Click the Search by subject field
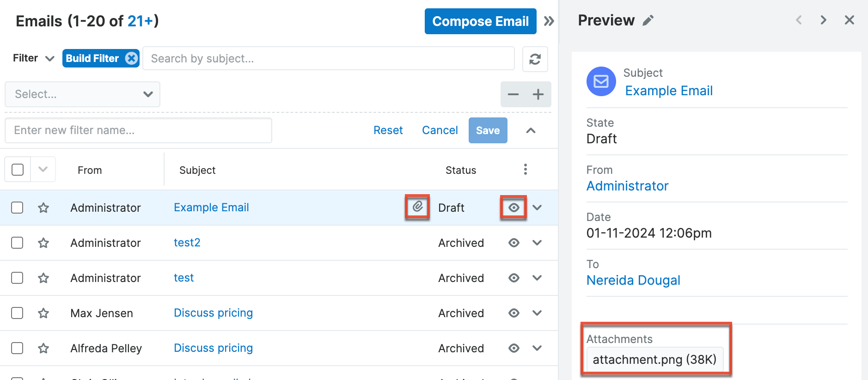The image size is (868, 380). [328, 59]
